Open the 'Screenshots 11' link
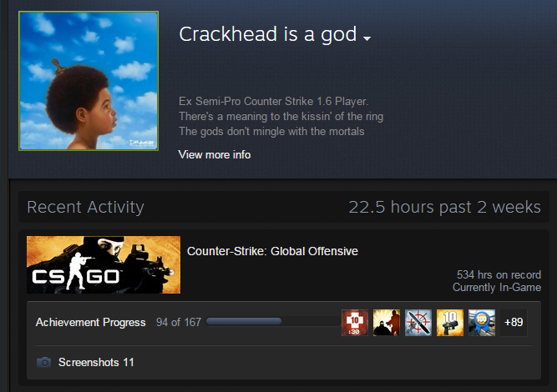The width and height of the screenshot is (557, 392). (96, 362)
